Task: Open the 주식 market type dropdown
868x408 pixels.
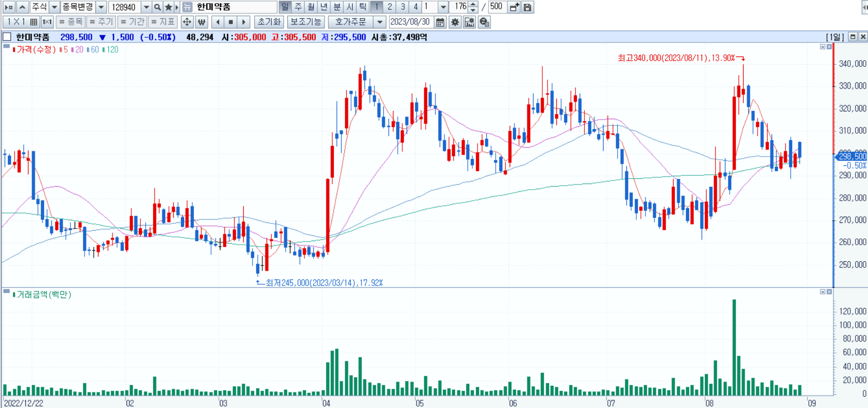Action: point(54,7)
